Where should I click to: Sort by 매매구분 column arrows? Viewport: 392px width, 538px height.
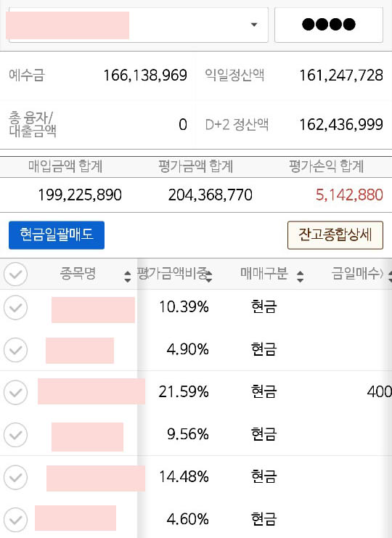click(300, 276)
